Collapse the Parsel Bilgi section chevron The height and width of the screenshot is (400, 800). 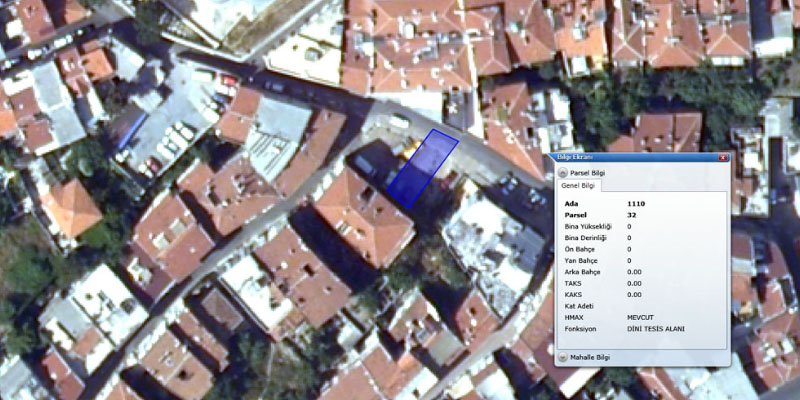562,173
